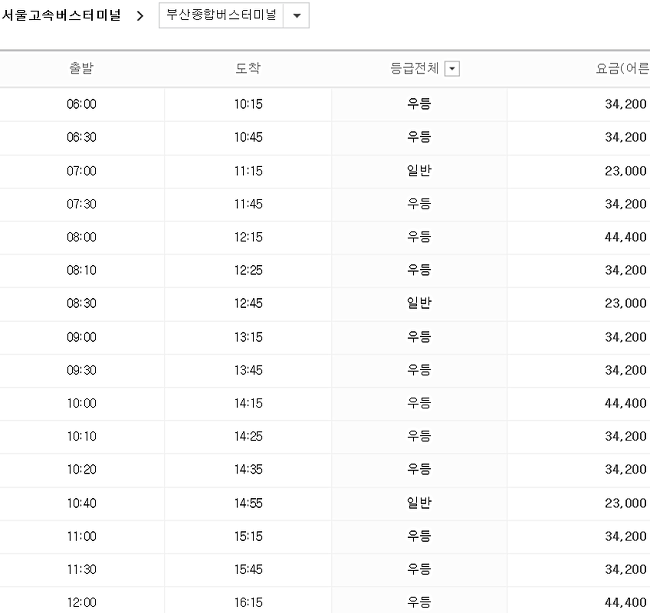
Task: Click the 23,000 fare in the 08:30 row
Action: pyautogui.click(x=626, y=303)
